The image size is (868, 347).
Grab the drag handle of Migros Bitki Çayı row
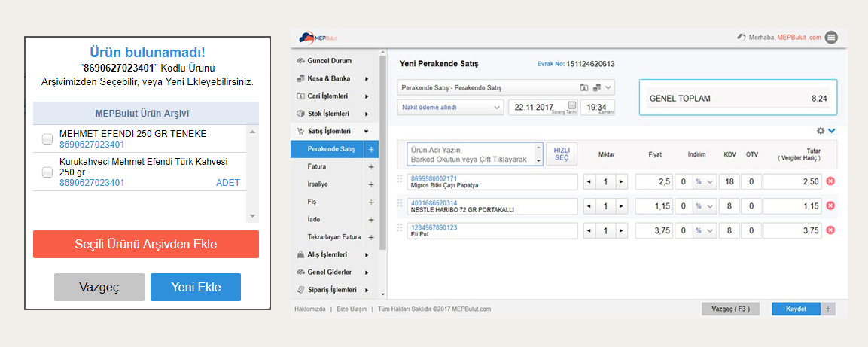(400, 178)
